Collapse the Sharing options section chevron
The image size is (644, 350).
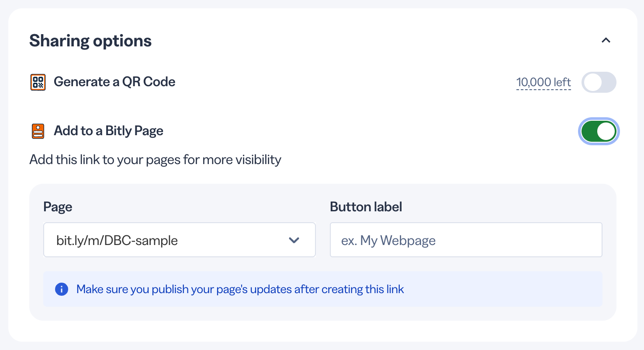[606, 40]
